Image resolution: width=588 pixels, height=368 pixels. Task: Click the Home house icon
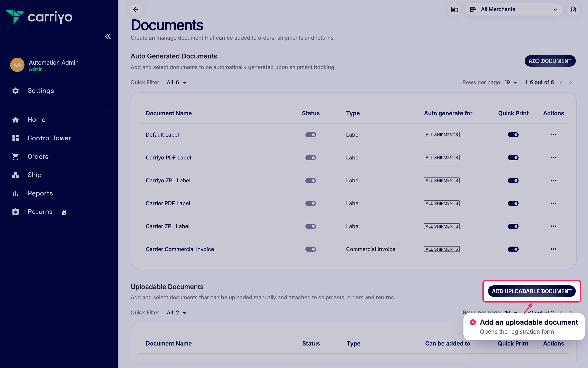16,120
